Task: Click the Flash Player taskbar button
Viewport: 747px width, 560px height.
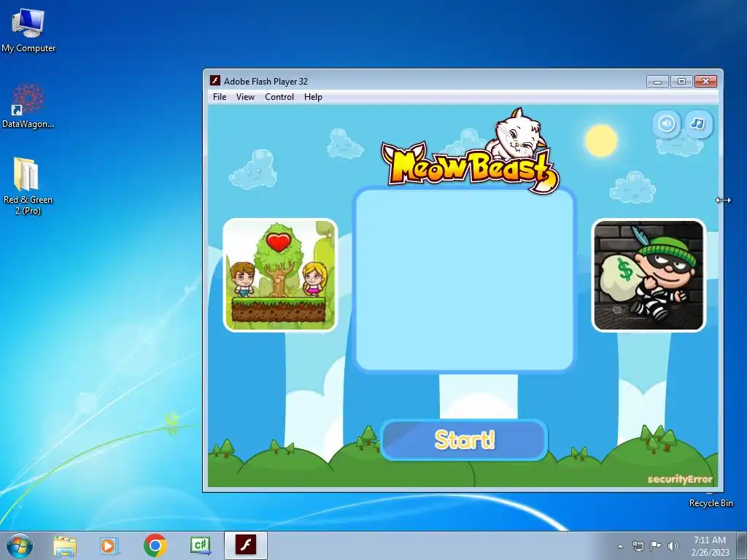Action: coord(246,545)
